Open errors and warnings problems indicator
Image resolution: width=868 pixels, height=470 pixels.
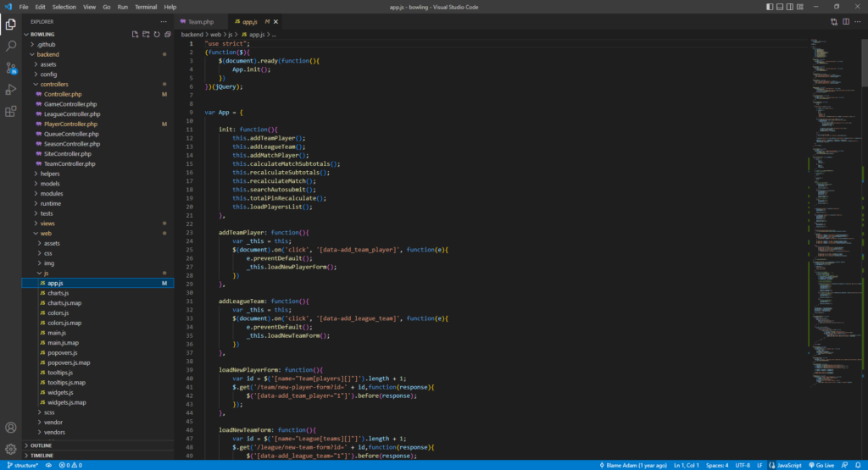pyautogui.click(x=70, y=465)
